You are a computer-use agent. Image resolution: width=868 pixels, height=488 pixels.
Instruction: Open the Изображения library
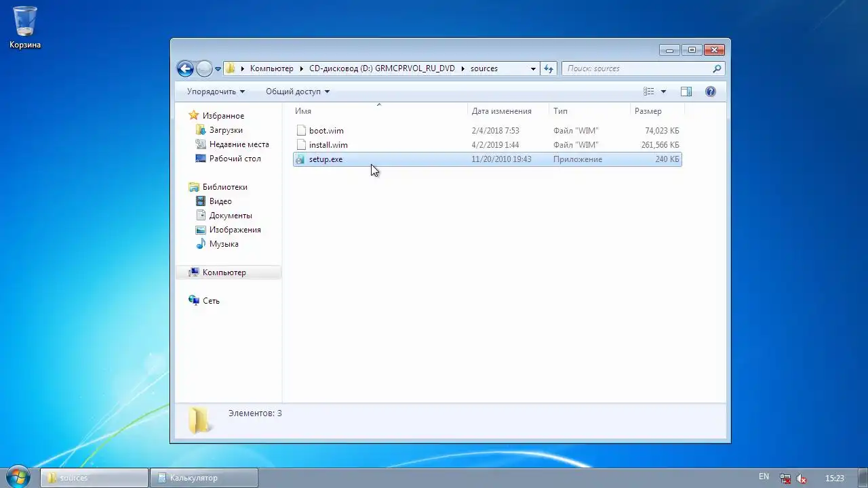tap(235, 230)
